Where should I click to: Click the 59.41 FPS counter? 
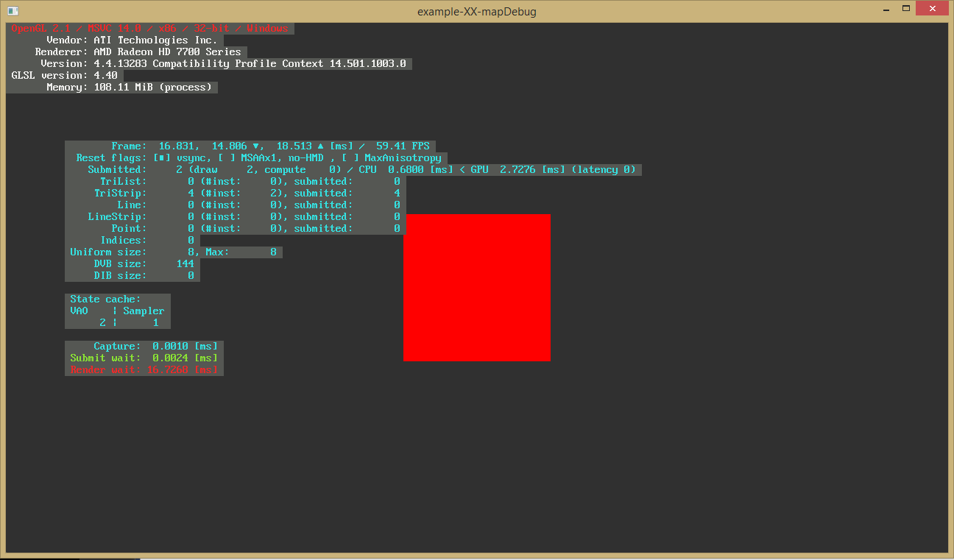(403, 146)
